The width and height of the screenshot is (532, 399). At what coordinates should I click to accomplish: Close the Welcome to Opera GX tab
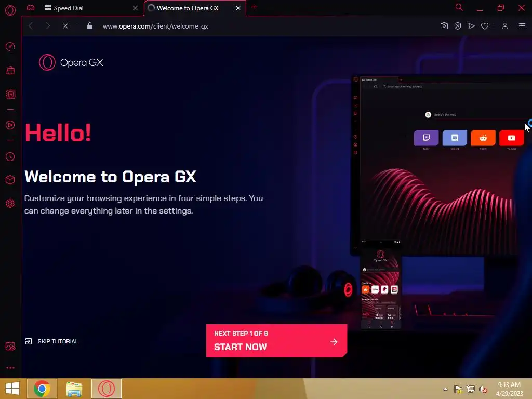pyautogui.click(x=238, y=8)
